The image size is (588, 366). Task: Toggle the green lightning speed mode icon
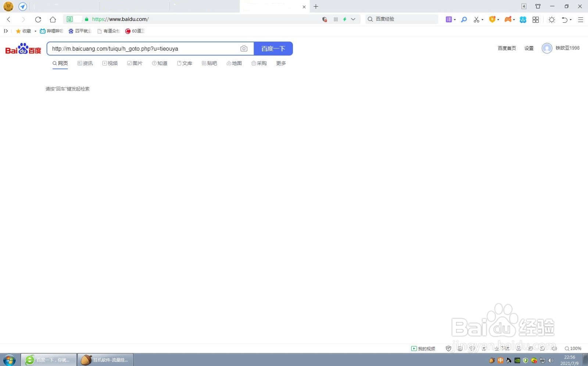(x=345, y=19)
